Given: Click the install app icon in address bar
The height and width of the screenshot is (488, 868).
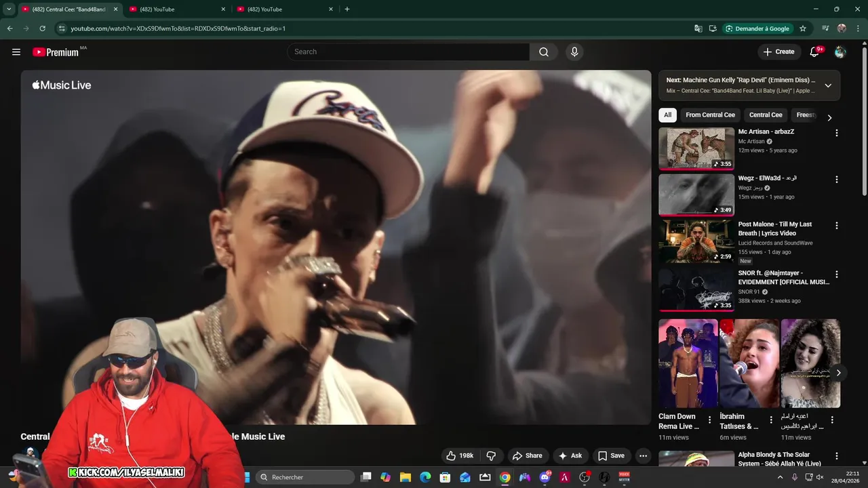Looking at the screenshot, I should point(713,28).
